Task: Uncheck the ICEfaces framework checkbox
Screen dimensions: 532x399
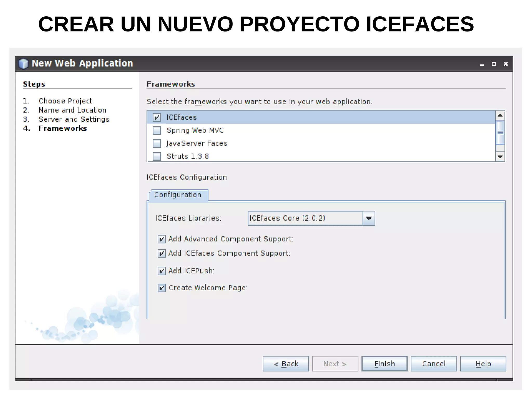Action: click(x=157, y=117)
